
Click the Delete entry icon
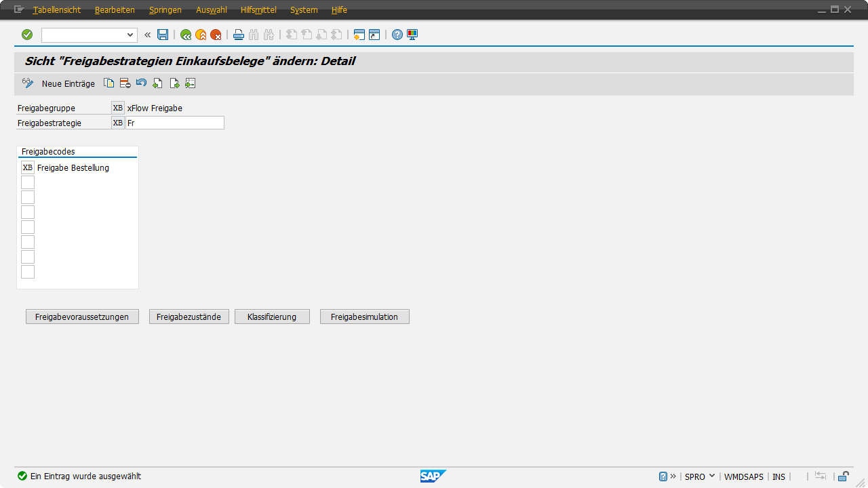click(125, 83)
